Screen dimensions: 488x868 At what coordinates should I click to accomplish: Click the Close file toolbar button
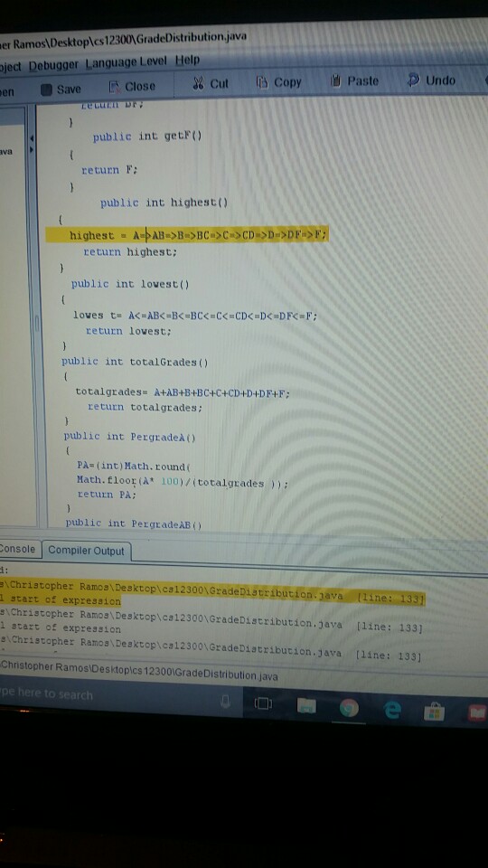click(x=132, y=87)
